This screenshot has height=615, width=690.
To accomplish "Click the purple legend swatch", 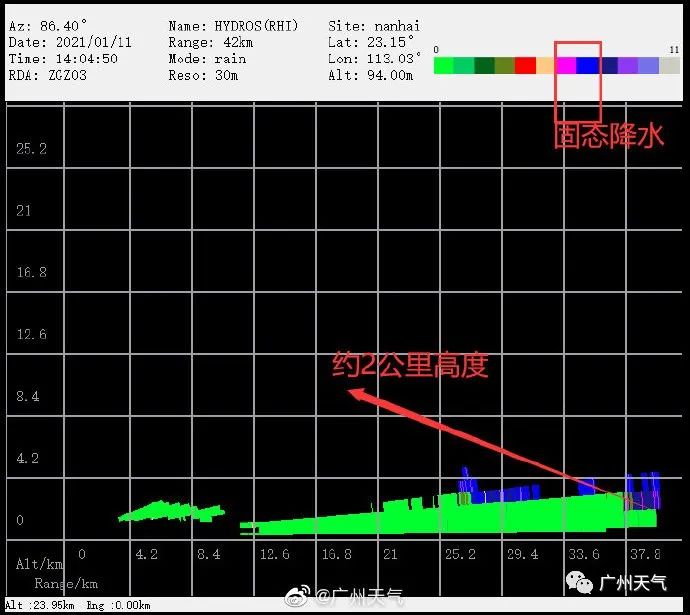I will tap(628, 66).
